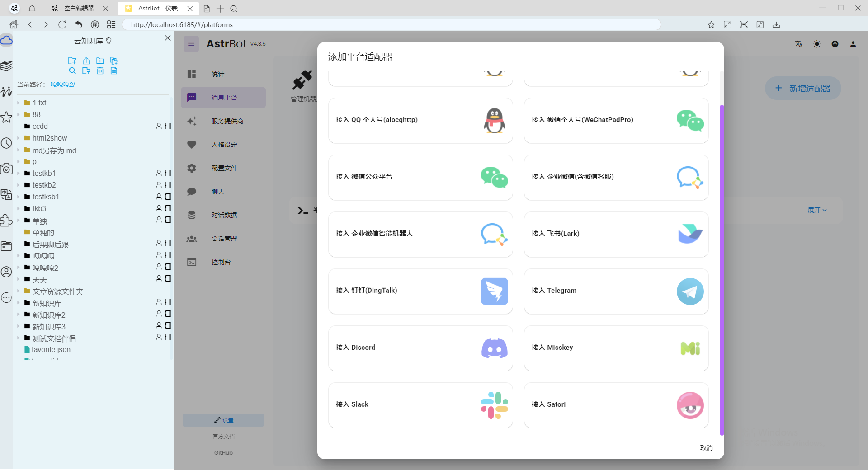Click the new folder icon in the 云知识库 panel
Viewport: 868px width, 470px height.
click(100, 61)
